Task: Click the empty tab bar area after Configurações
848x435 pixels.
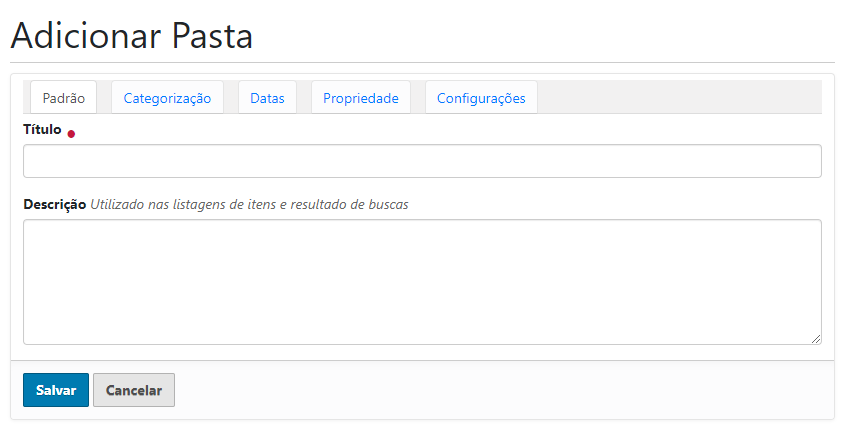Action: pos(680,97)
